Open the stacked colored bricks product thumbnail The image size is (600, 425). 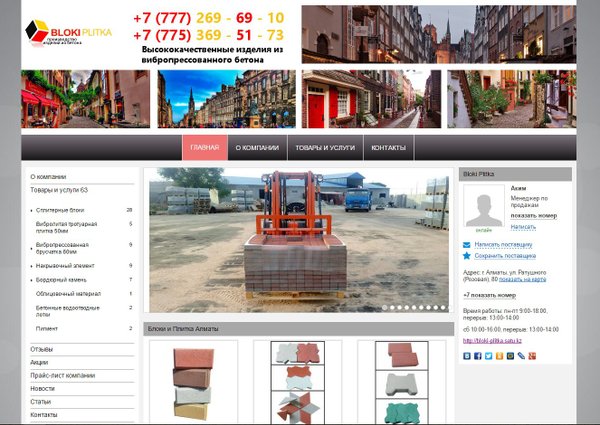193,383
